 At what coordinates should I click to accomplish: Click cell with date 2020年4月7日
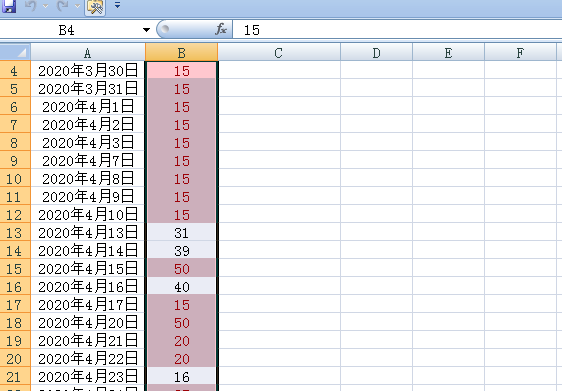(88, 160)
